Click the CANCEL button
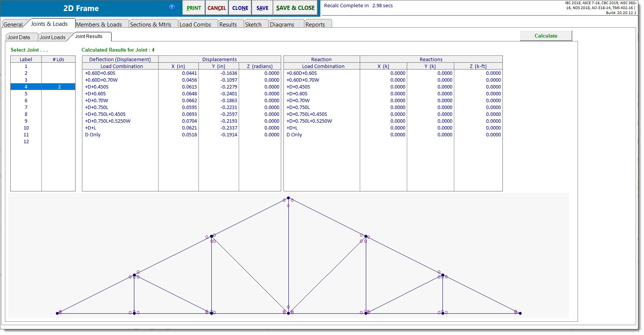This screenshot has width=644, height=335. pos(217,8)
